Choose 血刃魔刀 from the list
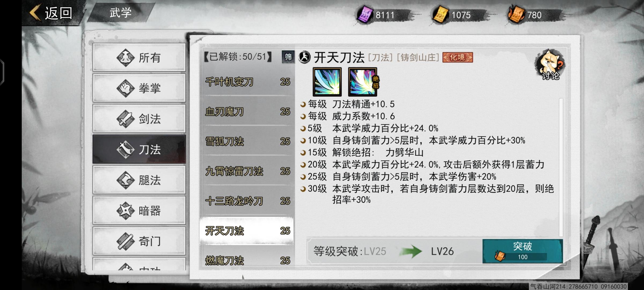 (247, 111)
